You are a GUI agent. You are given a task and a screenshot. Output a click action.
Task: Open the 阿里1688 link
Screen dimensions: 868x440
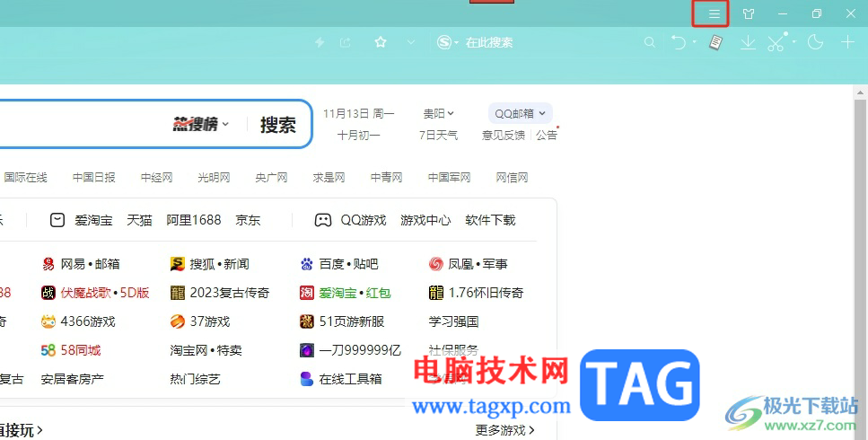click(x=194, y=220)
